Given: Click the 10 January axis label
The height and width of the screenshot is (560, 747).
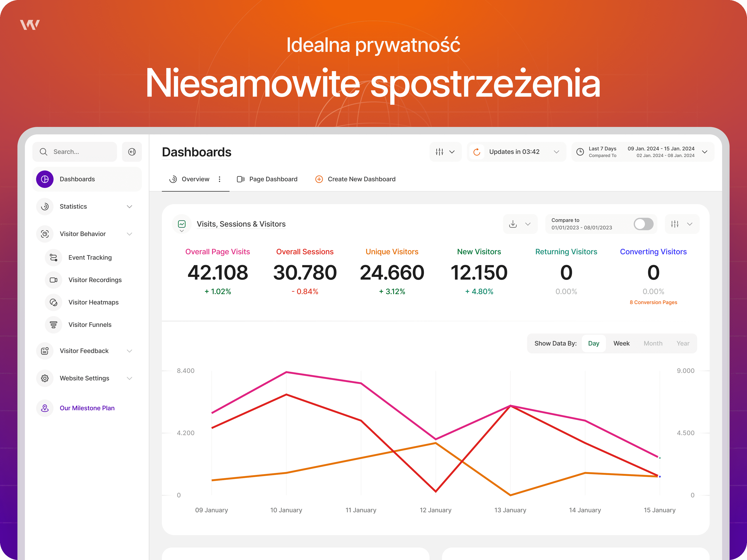Looking at the screenshot, I should pyautogui.click(x=286, y=510).
